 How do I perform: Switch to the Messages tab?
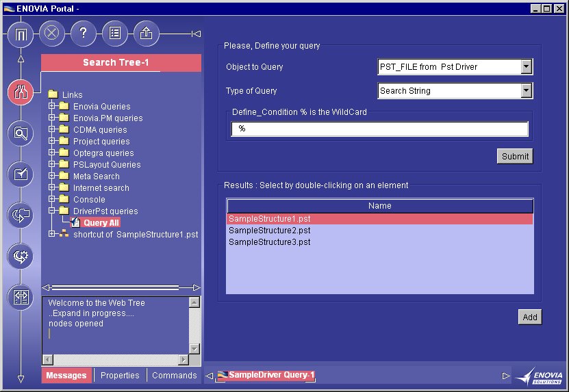66,376
